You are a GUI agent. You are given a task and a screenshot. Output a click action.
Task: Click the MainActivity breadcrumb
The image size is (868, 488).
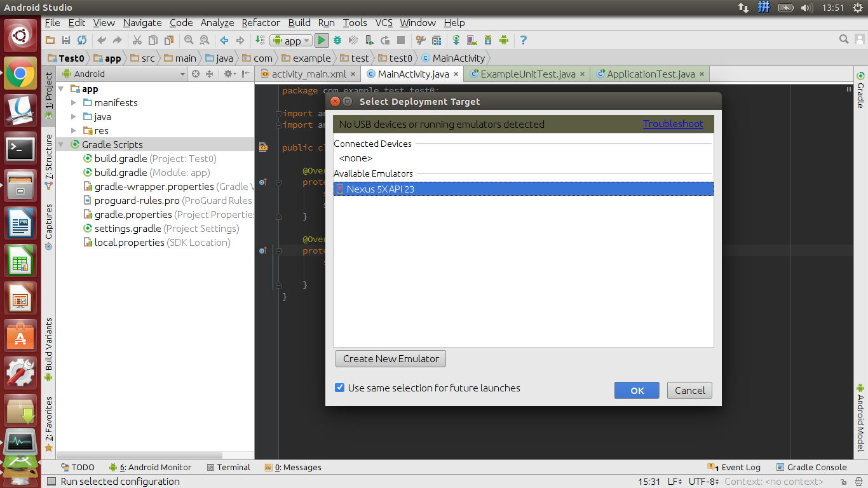[x=453, y=58]
